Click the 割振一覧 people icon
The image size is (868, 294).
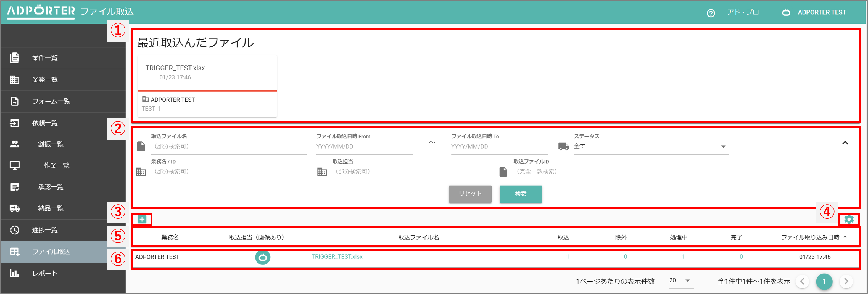14,144
